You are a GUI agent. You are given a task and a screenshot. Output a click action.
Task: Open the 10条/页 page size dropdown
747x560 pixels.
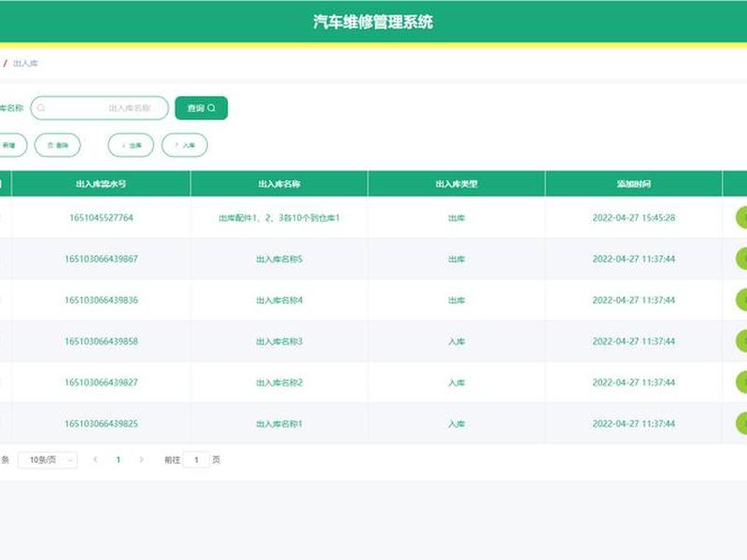[x=48, y=460]
